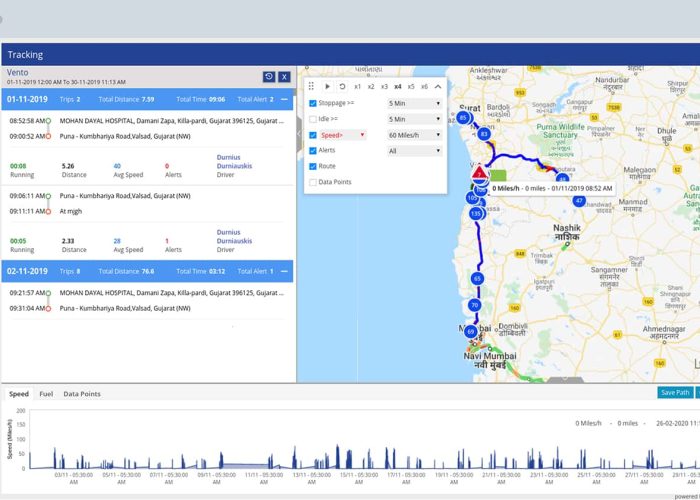Enable the Idle checkbox
This screenshot has height=500, width=700.
313,119
